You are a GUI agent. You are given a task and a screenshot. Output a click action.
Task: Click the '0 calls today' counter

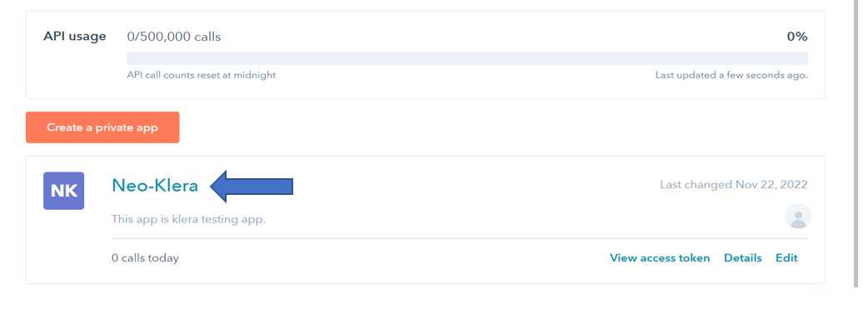pos(145,258)
